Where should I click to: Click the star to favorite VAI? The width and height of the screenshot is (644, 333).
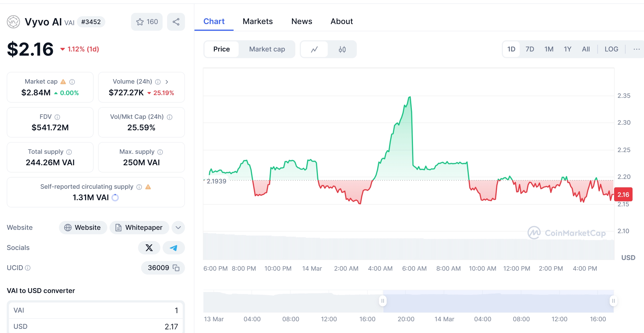(141, 22)
